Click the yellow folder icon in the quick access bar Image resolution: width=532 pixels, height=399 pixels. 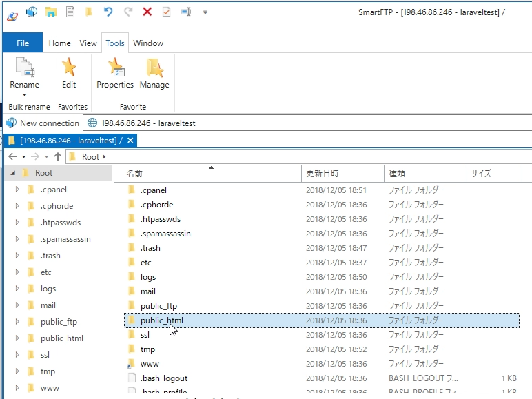click(x=89, y=12)
